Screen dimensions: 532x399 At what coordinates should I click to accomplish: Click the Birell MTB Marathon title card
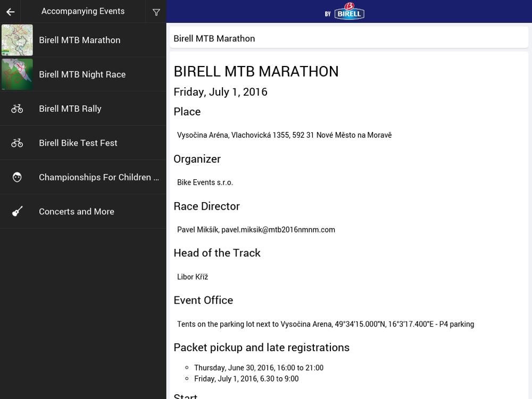click(x=349, y=38)
